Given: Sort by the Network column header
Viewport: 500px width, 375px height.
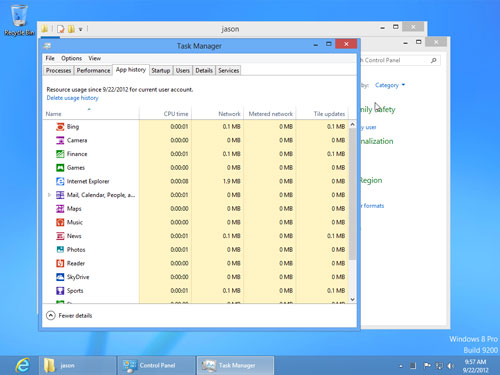Looking at the screenshot, I should tap(218, 114).
